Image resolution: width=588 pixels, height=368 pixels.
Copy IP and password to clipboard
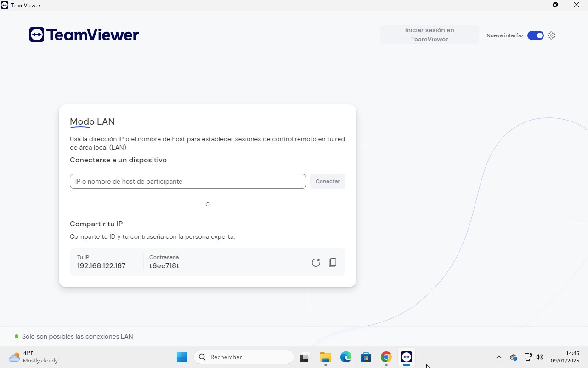click(x=333, y=263)
